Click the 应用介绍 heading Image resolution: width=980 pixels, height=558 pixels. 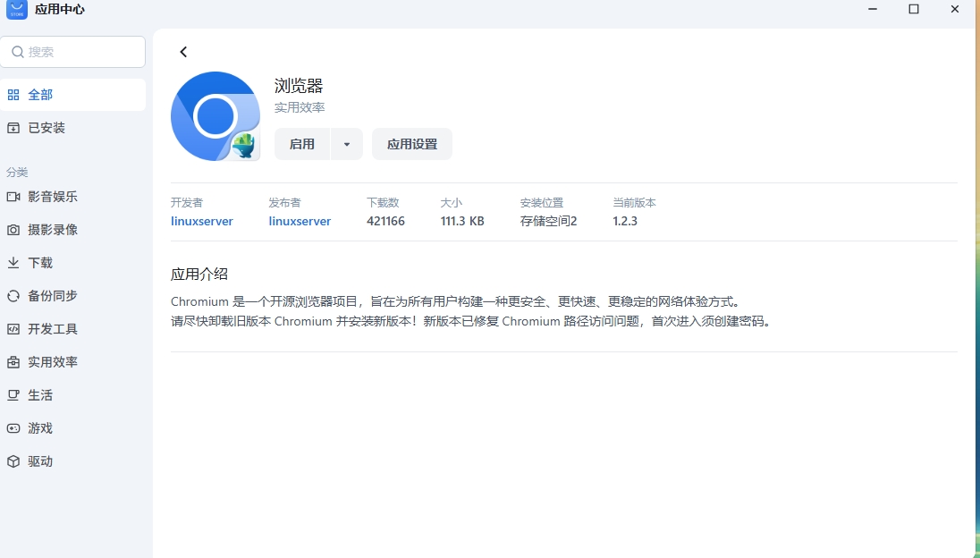(x=199, y=275)
